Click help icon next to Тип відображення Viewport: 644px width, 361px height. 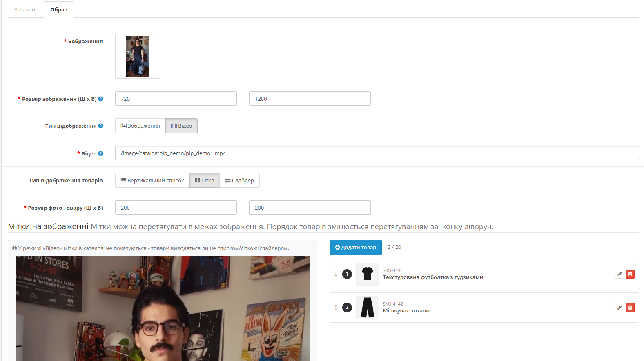[x=100, y=126]
